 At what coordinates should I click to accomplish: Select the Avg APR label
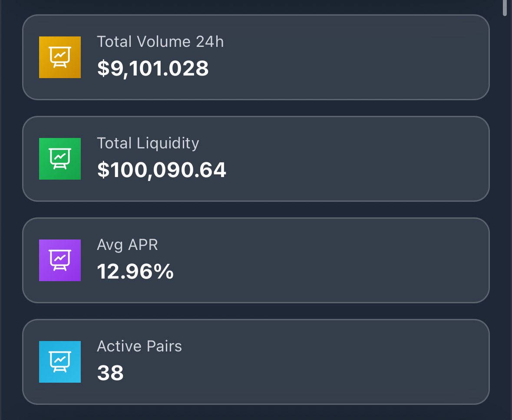(x=127, y=245)
